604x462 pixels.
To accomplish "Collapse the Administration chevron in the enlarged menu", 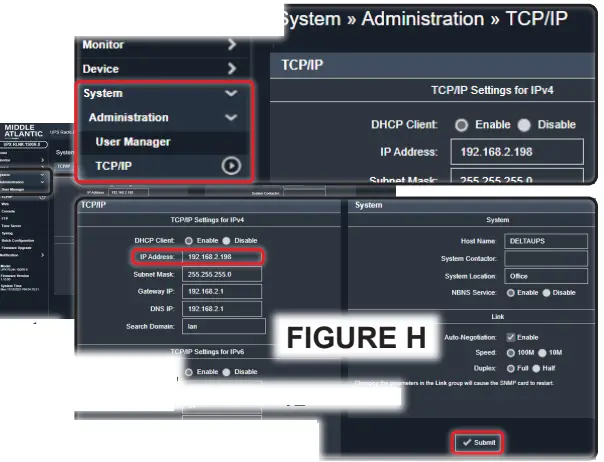I will tap(231, 117).
